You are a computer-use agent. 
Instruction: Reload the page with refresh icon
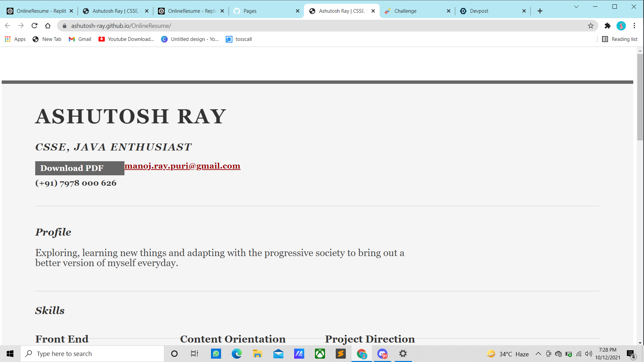pos(34,26)
